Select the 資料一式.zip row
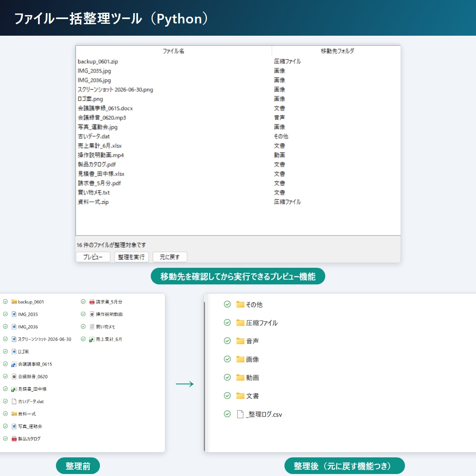This screenshot has height=476, width=476. pyautogui.click(x=238, y=202)
